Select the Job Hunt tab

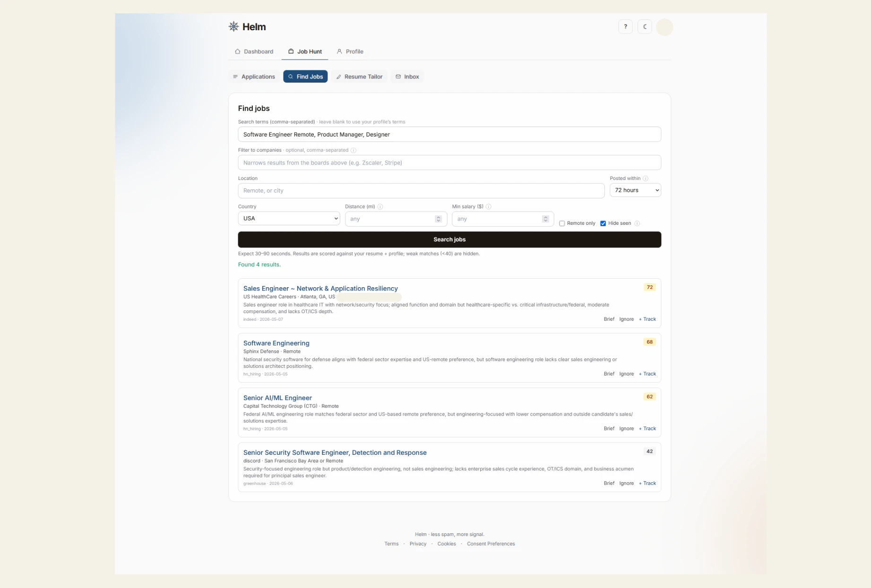[305, 51]
